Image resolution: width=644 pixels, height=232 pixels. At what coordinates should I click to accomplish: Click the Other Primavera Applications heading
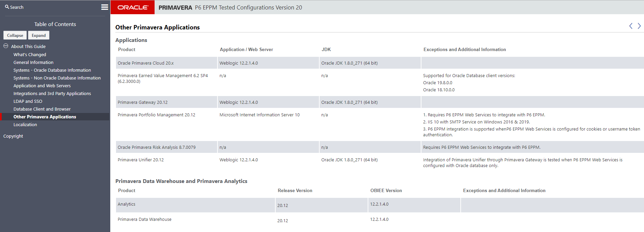pyautogui.click(x=158, y=27)
